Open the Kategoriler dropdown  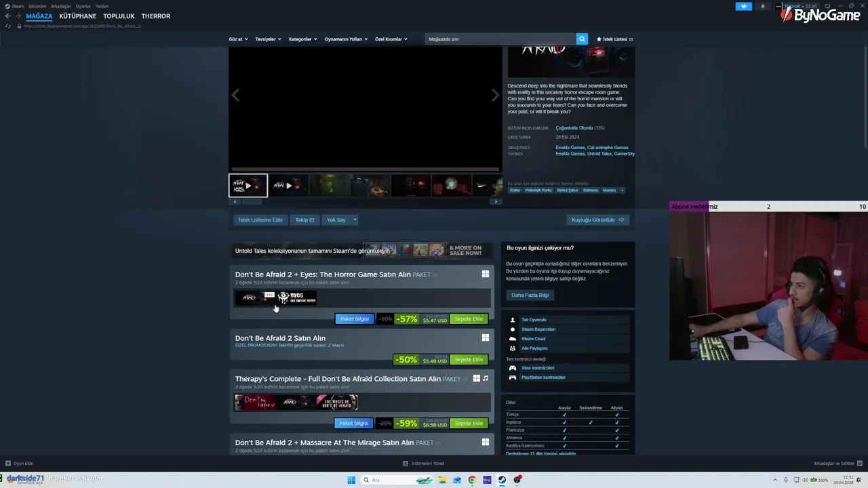(302, 39)
